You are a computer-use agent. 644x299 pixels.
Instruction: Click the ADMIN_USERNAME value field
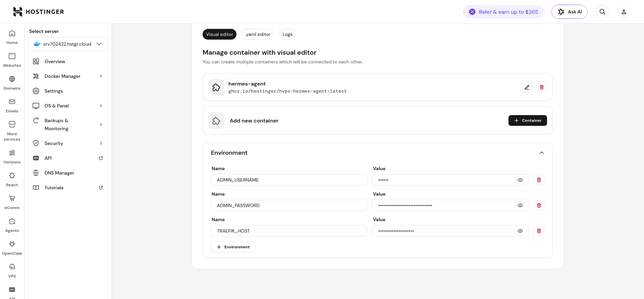coord(450,180)
